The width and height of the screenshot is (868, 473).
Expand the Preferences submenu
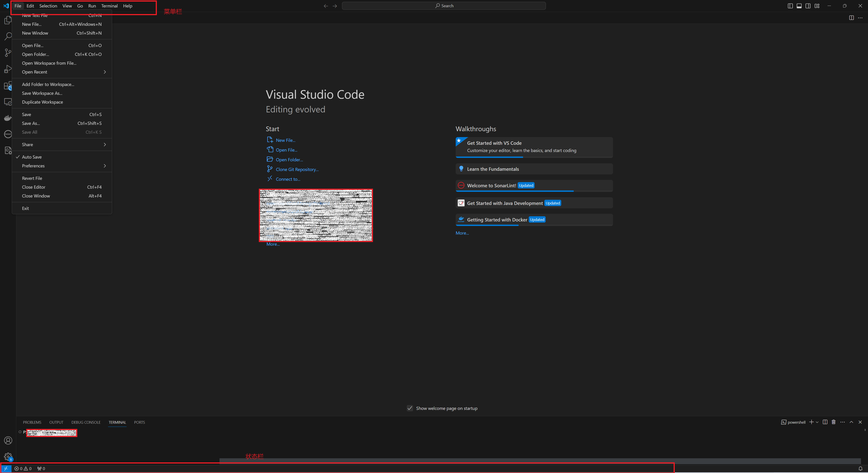coord(62,166)
